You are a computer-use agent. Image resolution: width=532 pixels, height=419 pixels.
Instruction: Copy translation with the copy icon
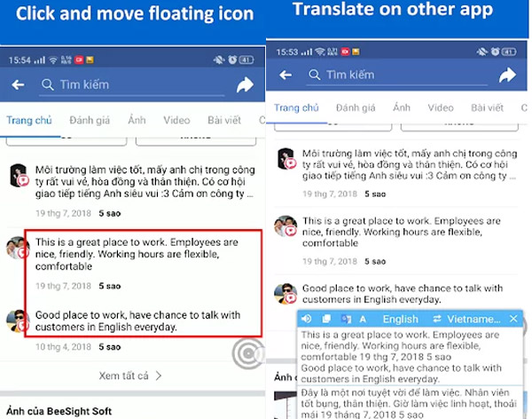click(x=326, y=319)
